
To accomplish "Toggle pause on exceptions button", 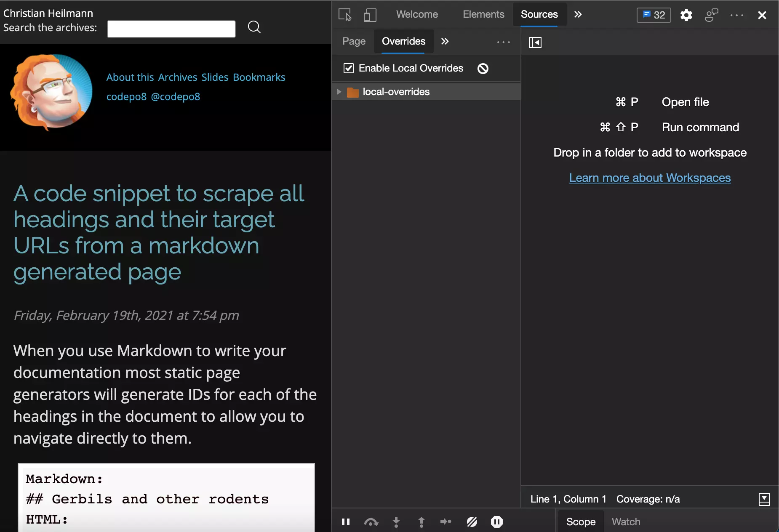I will [497, 522].
